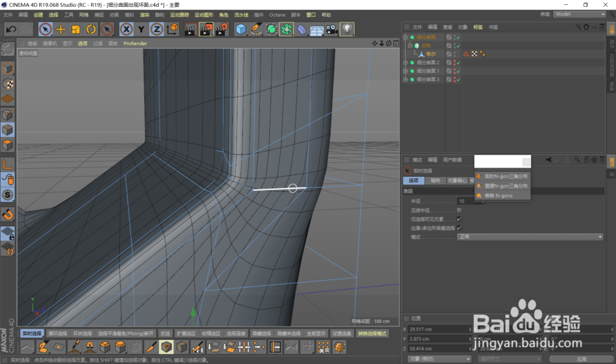Choose 移除 N-gons from popup
Viewport: 616px width, 364px height.
[x=503, y=195]
